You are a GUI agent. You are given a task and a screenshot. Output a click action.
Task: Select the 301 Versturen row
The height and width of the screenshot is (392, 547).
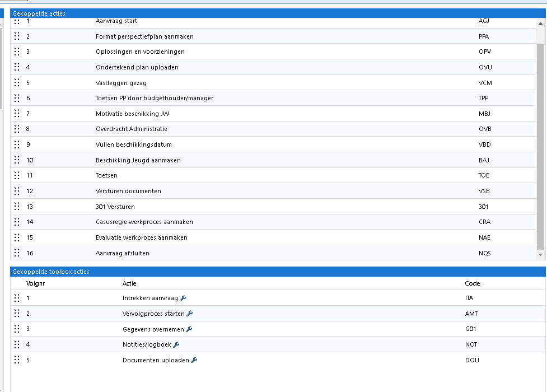pos(115,207)
